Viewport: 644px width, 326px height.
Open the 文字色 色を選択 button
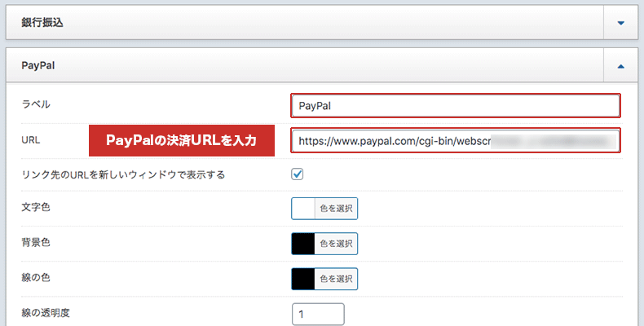click(336, 209)
